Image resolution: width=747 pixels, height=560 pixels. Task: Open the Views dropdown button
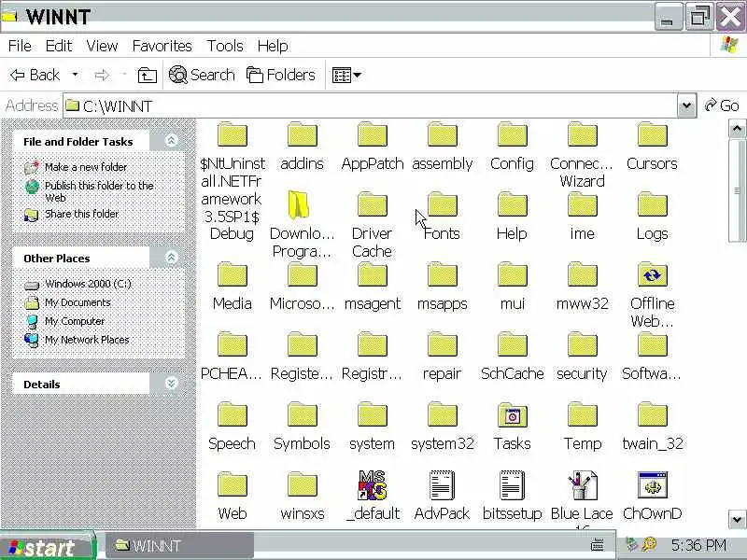(x=346, y=75)
